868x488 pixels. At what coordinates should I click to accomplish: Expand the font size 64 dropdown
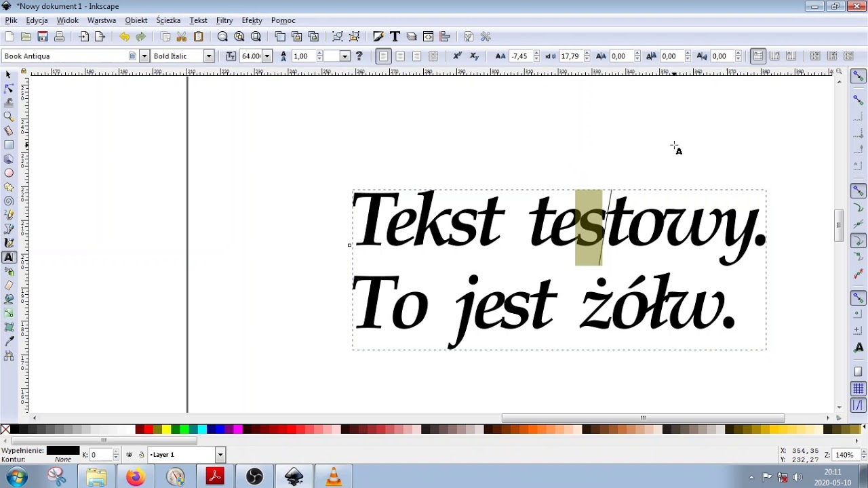267,56
